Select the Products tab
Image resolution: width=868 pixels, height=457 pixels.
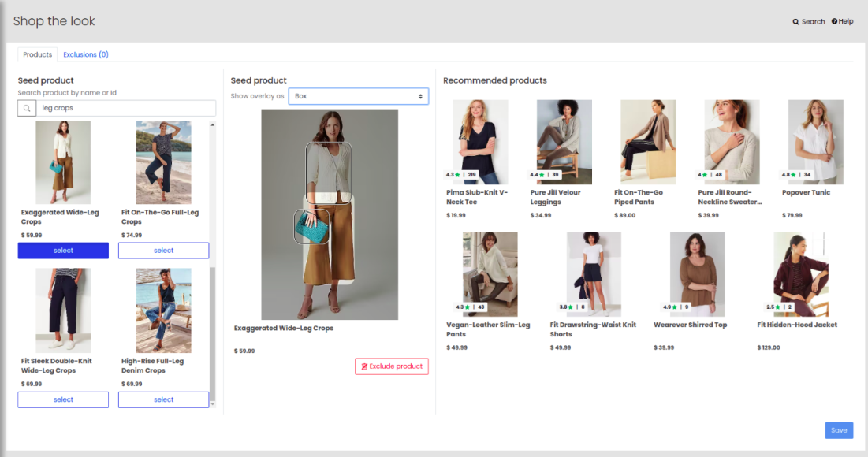pos(37,54)
